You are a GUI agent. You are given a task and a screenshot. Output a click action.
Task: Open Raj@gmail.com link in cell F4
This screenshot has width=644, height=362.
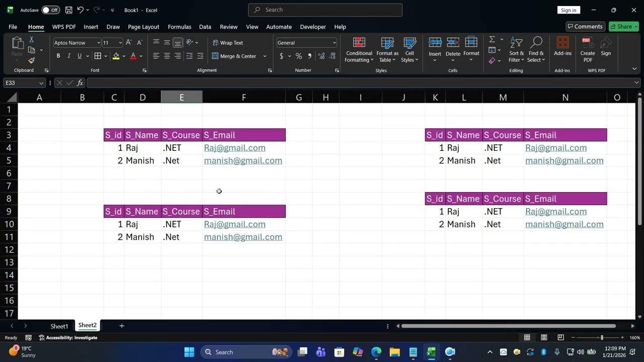[234, 148]
